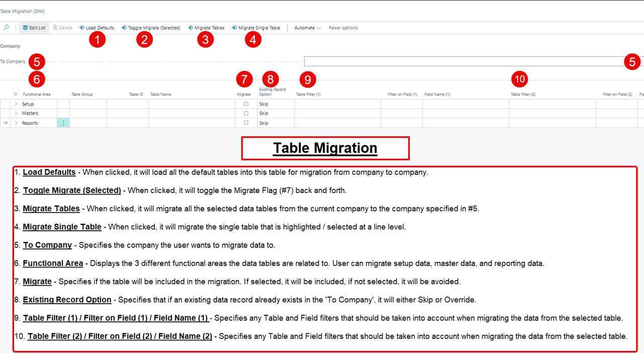Click the Functional Area column header
Viewport: 644px width, 362px height.
click(37, 95)
